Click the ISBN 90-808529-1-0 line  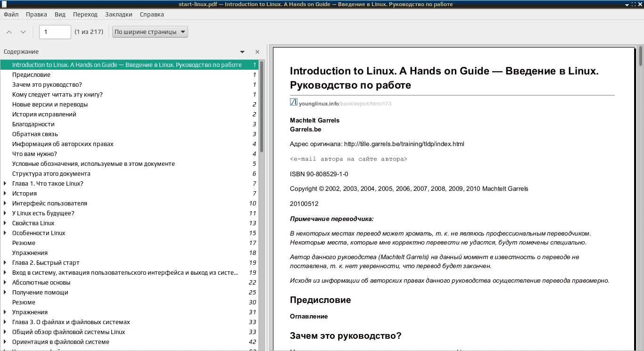[319, 174]
